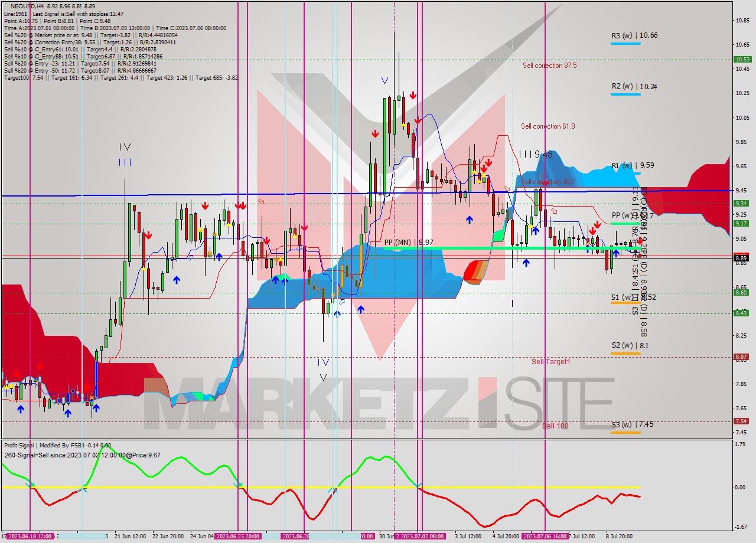Click the green 10.53 price tag on axis
This screenshot has width=756, height=543.
[742, 59]
